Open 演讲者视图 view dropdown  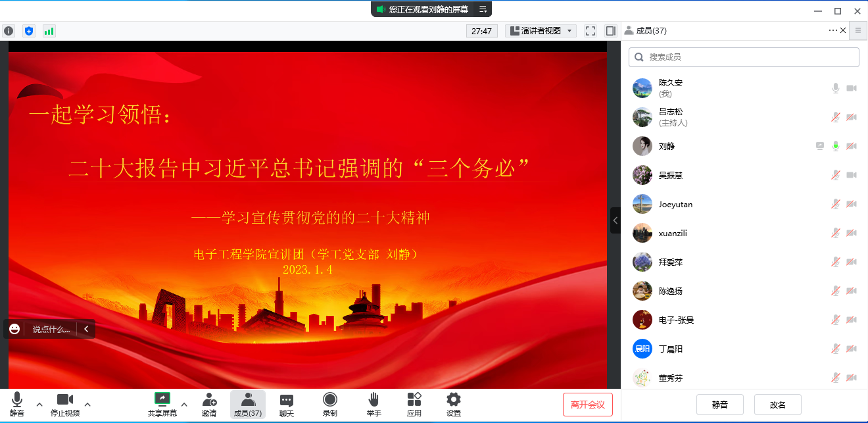[x=541, y=31]
